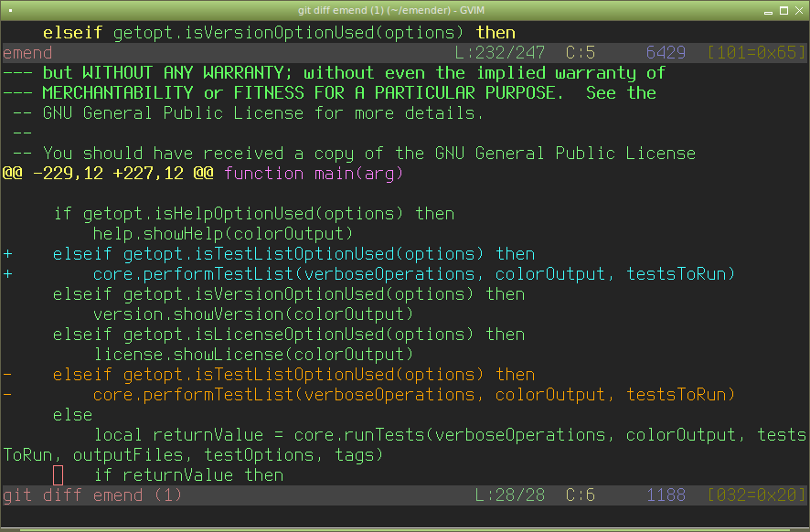This screenshot has height=532, width=810.
Task: Place cursor on license.showLicense(colorOutput) line
Action: [253, 355]
